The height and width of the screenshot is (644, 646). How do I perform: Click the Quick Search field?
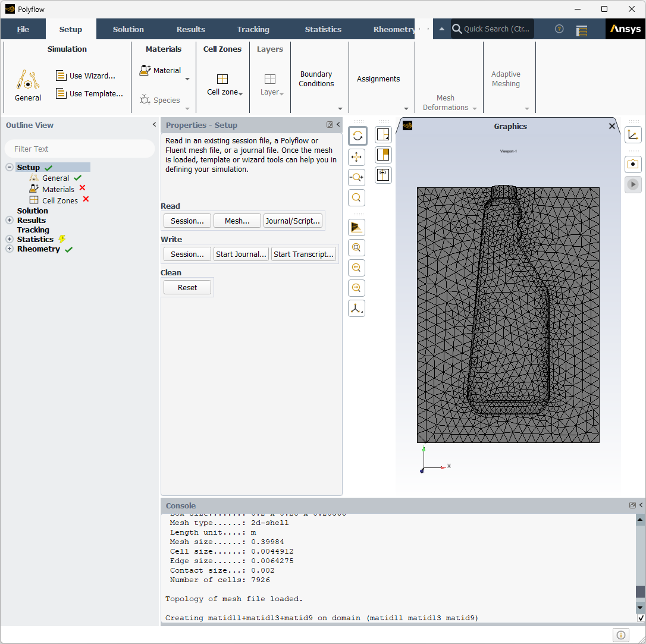[493, 29]
